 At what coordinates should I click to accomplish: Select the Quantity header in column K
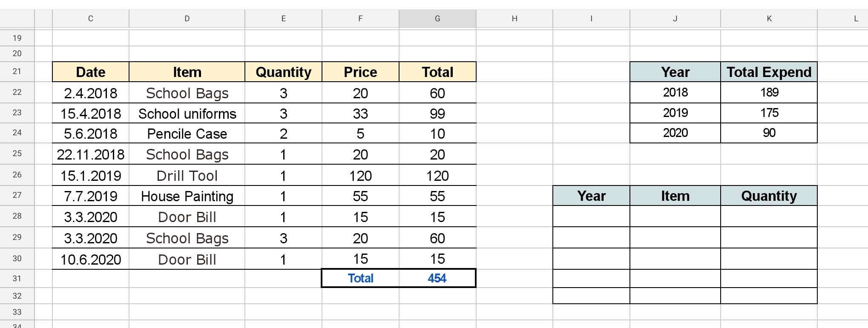pos(769,196)
